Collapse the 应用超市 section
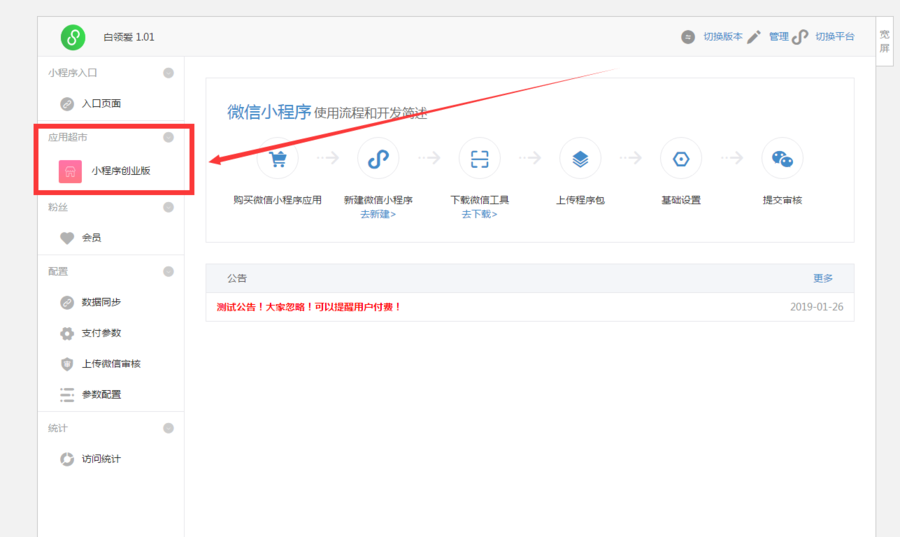Image resolution: width=900 pixels, height=537 pixels. click(x=168, y=137)
